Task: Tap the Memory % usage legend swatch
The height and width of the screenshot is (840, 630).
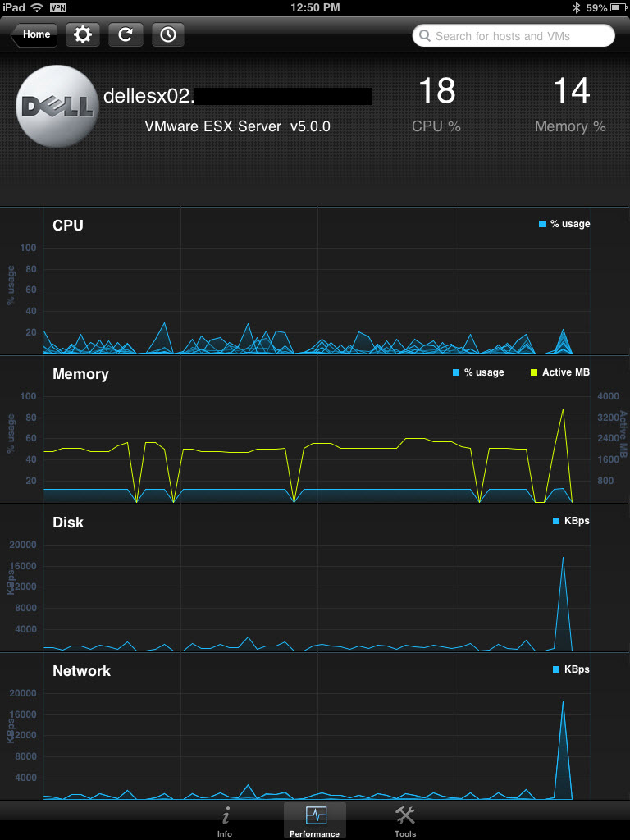Action: click(x=456, y=372)
